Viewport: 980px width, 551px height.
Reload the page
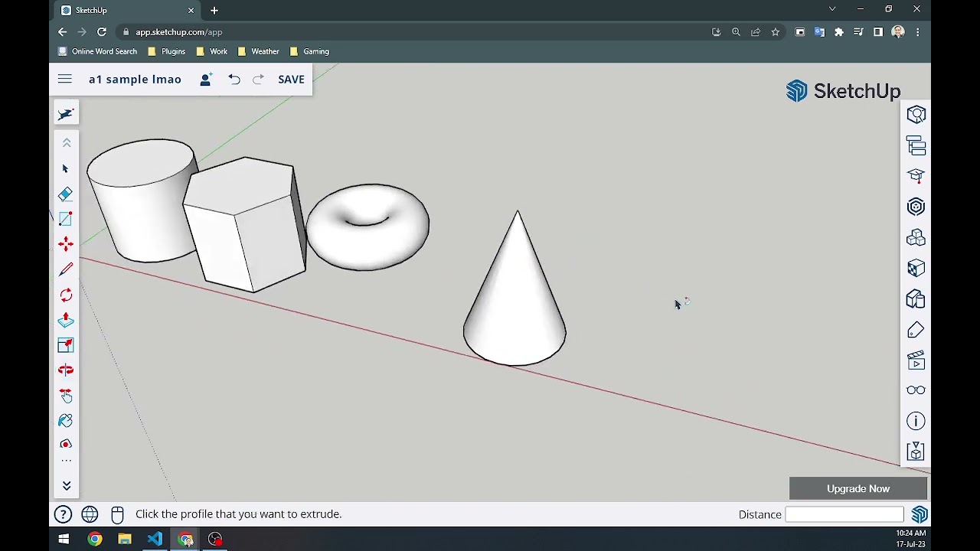click(101, 32)
